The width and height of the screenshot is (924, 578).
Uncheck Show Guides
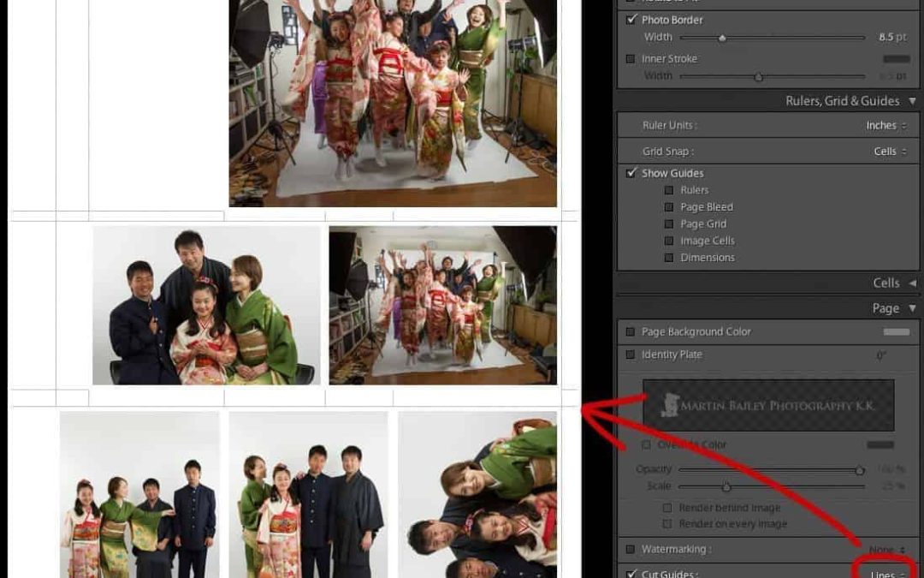click(631, 173)
